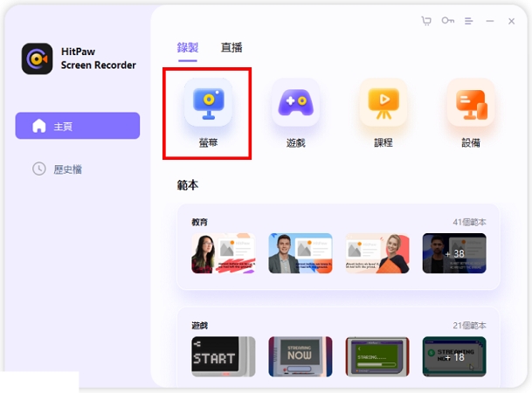Pick the education template with glasses woman

click(x=224, y=253)
